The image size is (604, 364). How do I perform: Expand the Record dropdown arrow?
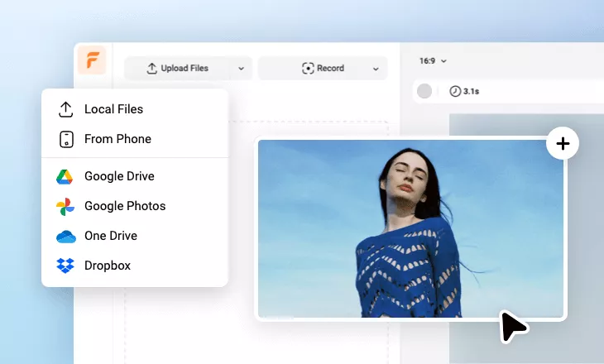pos(376,69)
